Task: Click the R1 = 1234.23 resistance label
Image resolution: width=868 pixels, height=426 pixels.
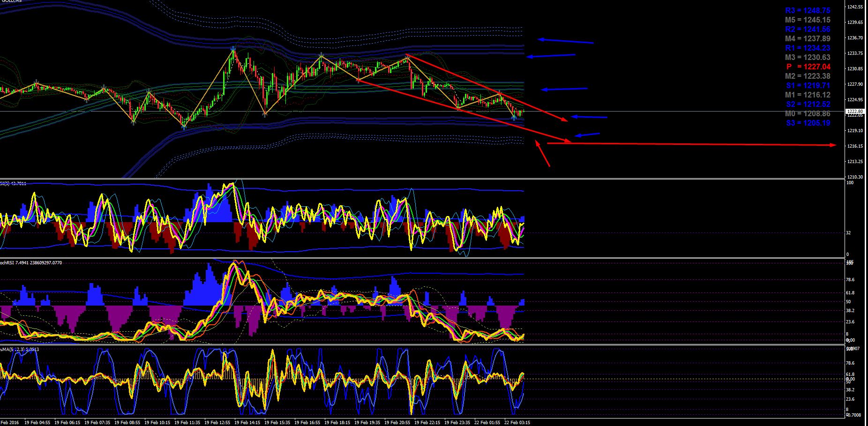Action: (808, 48)
